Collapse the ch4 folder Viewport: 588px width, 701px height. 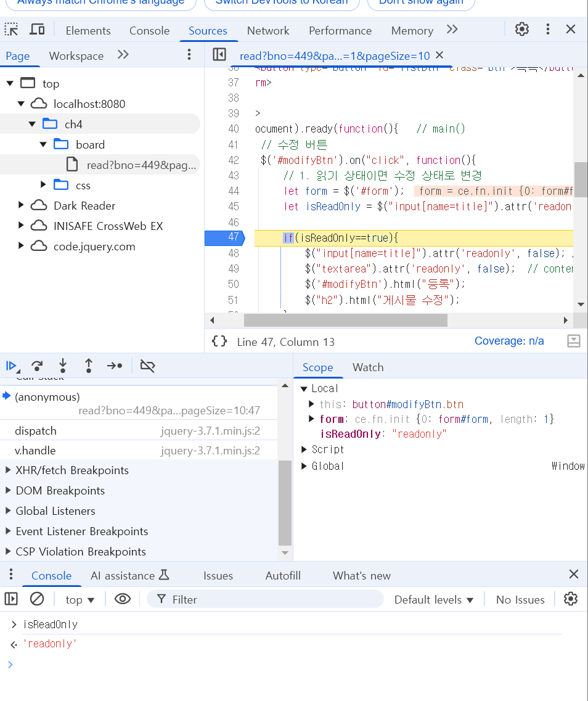tap(31, 124)
